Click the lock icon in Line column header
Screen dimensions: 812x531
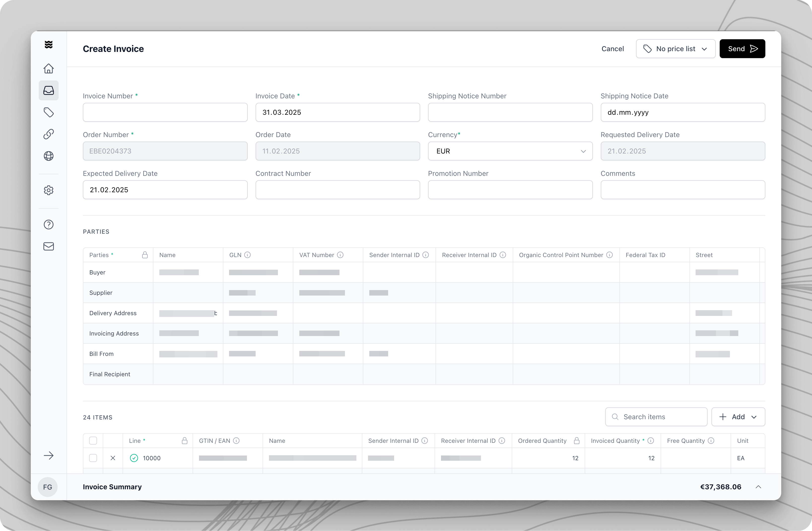pos(185,441)
